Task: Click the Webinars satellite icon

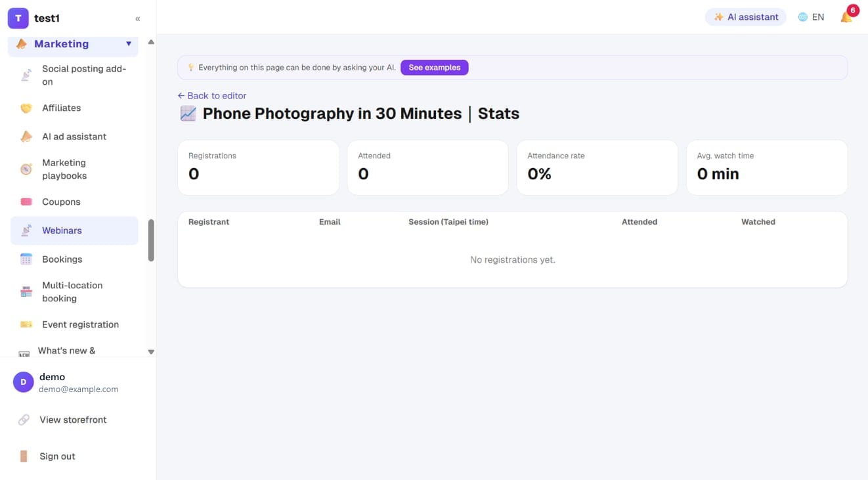Action: (x=26, y=230)
